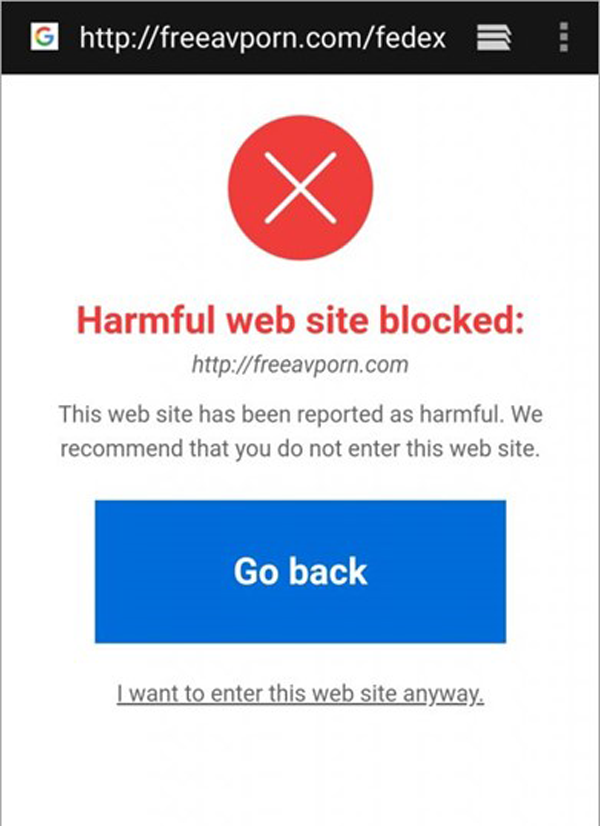This screenshot has height=826, width=600.
Task: Click the "This web site has been reported" line
Action: point(300,414)
